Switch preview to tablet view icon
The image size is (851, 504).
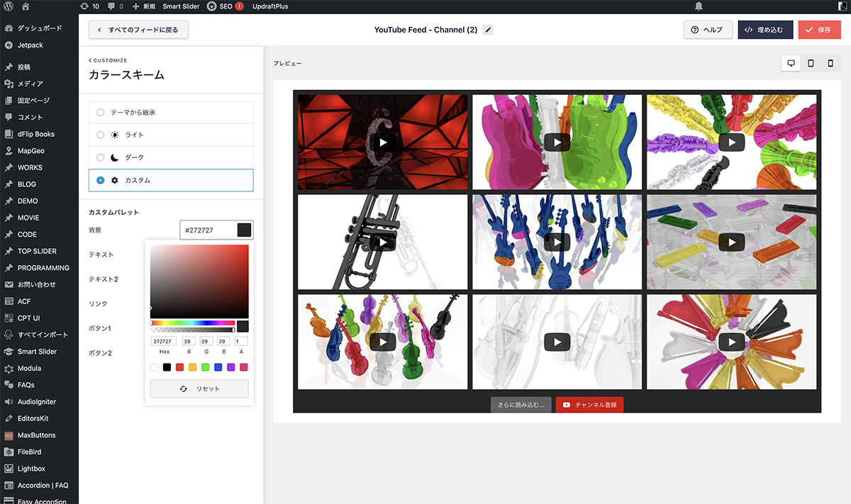point(811,63)
